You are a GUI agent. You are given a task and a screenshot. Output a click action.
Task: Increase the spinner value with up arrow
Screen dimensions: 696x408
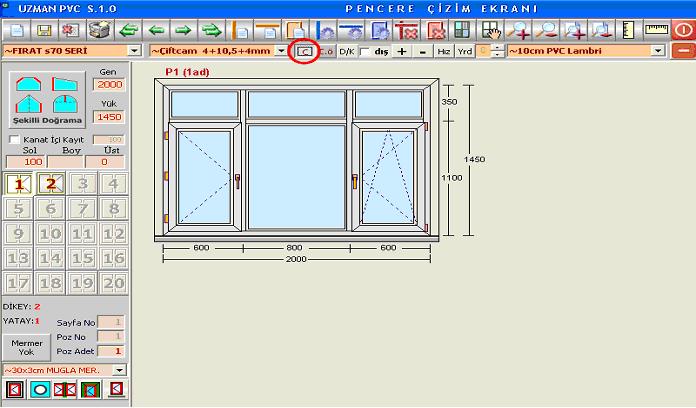[498, 48]
